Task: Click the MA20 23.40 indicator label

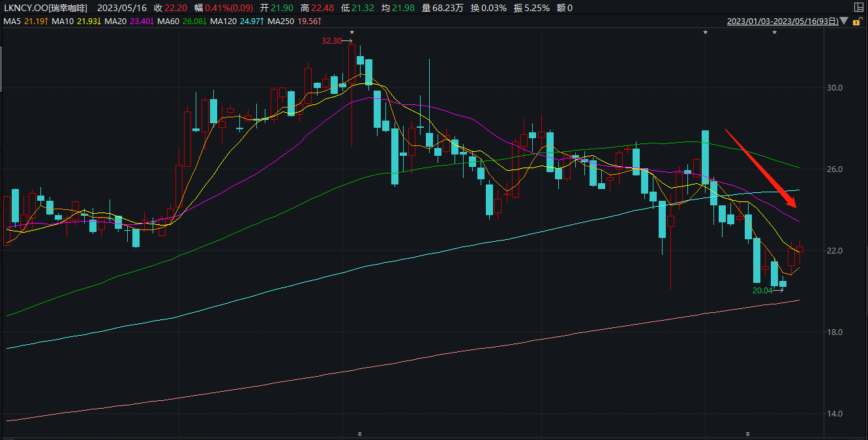Action: coord(129,21)
